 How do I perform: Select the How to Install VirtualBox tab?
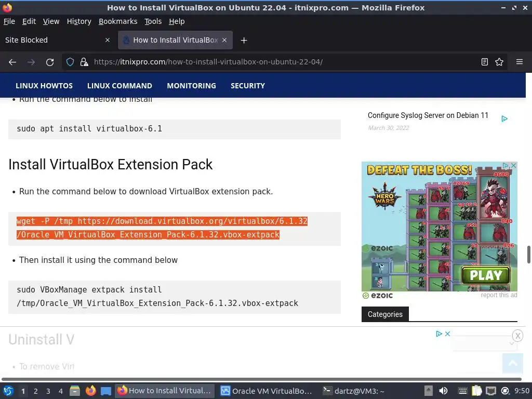pyautogui.click(x=175, y=40)
